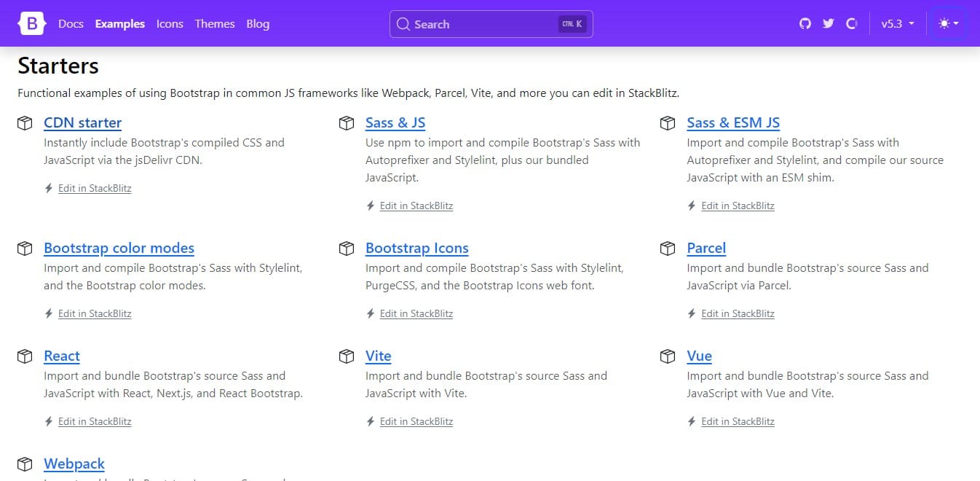Viewport: 980px width, 481px height.
Task: Open the Bootstrap color modes example
Action: click(x=119, y=248)
